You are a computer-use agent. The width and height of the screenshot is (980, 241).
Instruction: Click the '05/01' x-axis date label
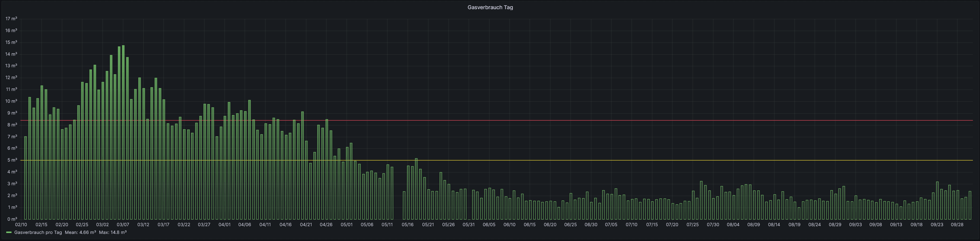(x=347, y=224)
